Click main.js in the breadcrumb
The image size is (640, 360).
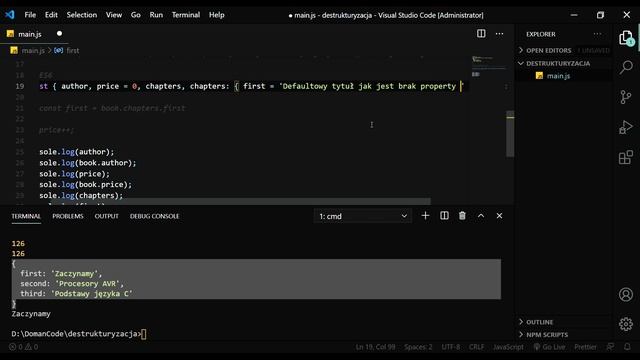tap(33, 50)
